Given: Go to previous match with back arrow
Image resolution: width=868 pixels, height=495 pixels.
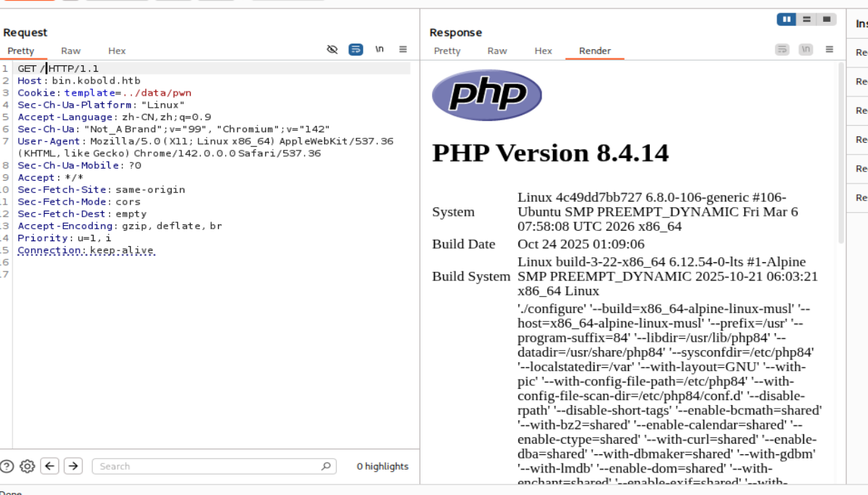Looking at the screenshot, I should (x=49, y=465).
